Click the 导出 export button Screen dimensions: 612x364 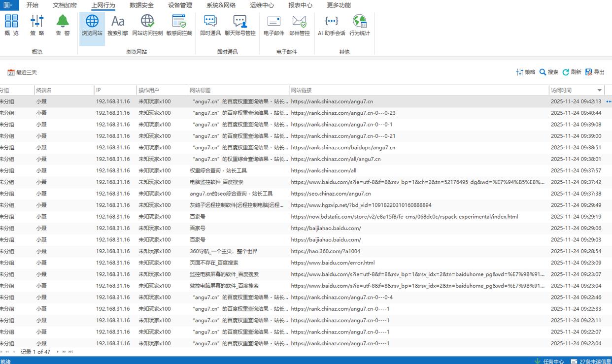(595, 72)
